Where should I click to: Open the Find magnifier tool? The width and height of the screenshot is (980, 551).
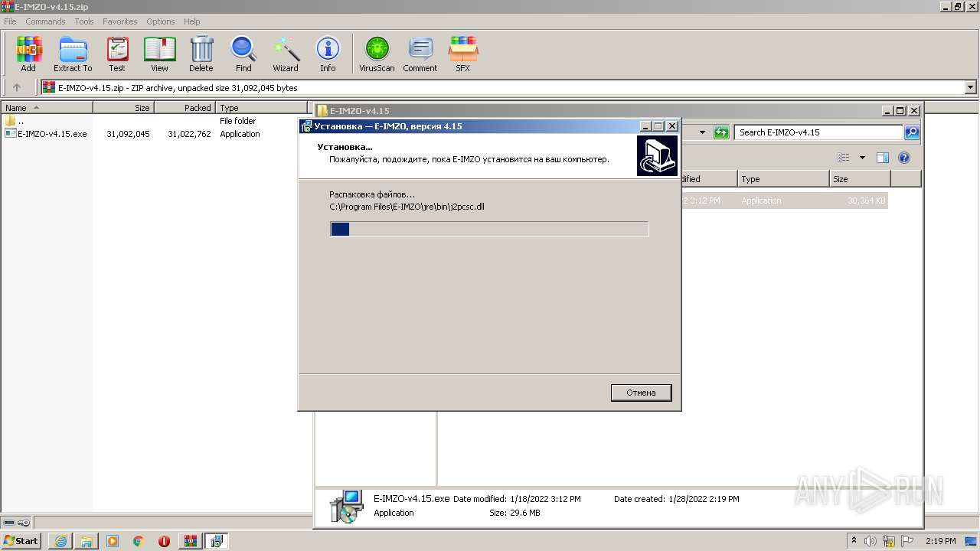[243, 54]
